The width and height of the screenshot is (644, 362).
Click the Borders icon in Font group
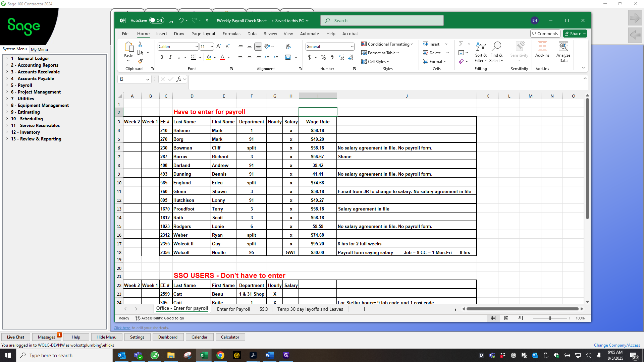194,57
